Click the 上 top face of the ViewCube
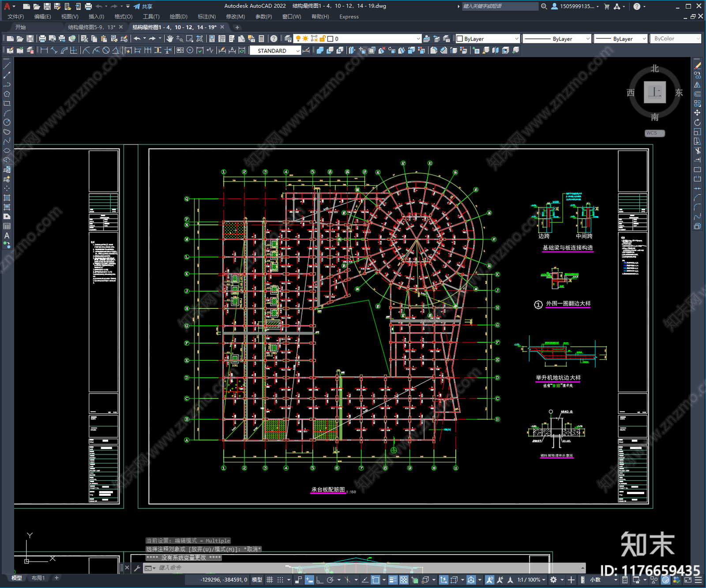This screenshot has height=588, width=706. click(x=654, y=92)
